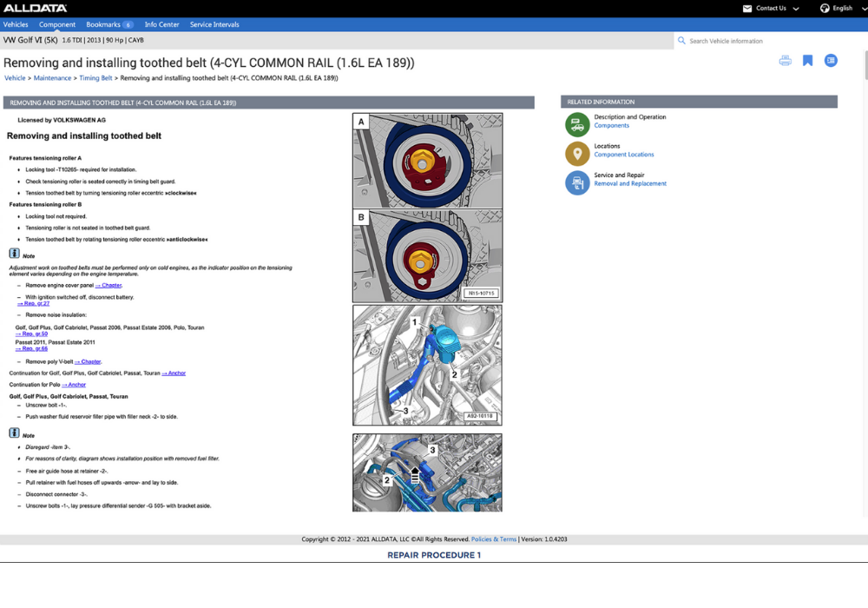Click the RELATED INFORMATION panel header
The image size is (868, 608).
[699, 102]
